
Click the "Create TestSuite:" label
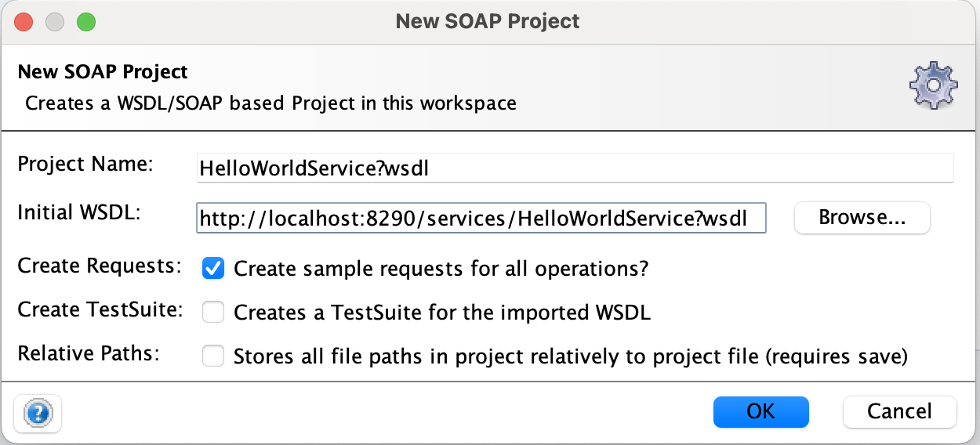(x=100, y=309)
